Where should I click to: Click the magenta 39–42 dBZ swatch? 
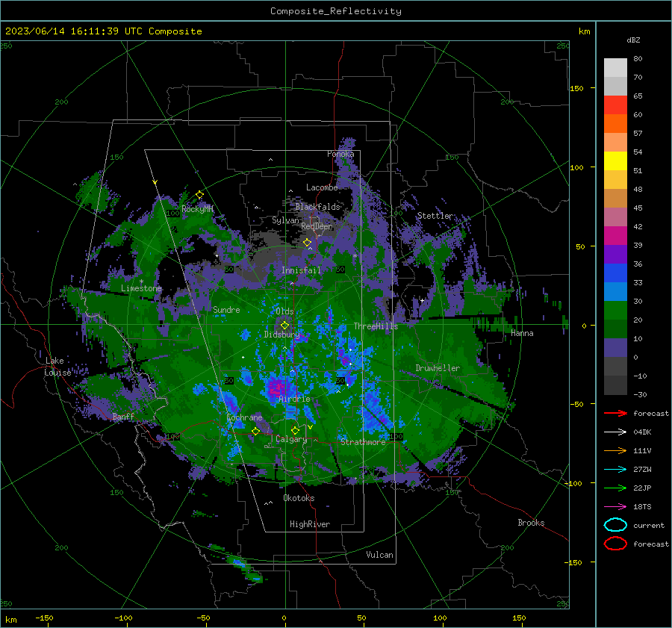pos(615,236)
